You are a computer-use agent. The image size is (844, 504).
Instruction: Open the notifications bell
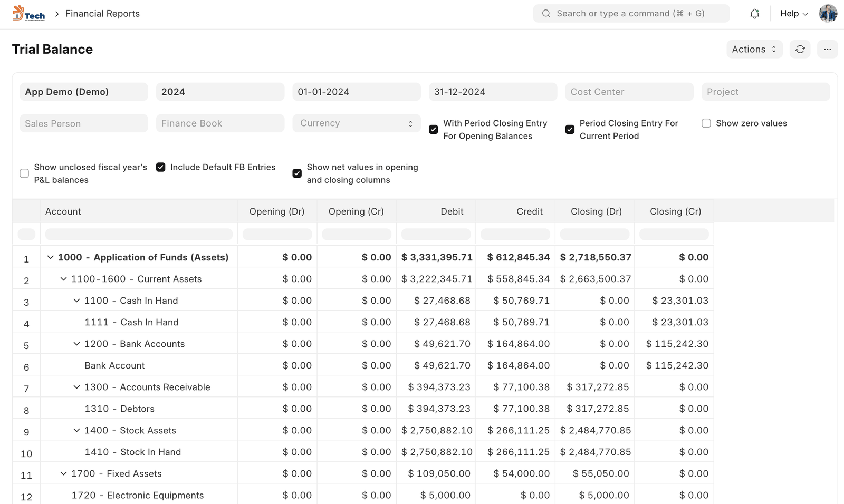pyautogui.click(x=754, y=14)
